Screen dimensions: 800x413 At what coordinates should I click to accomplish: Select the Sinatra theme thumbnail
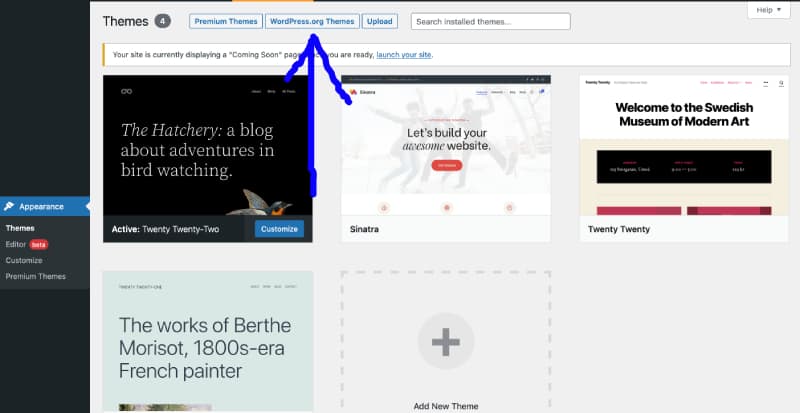(445, 144)
